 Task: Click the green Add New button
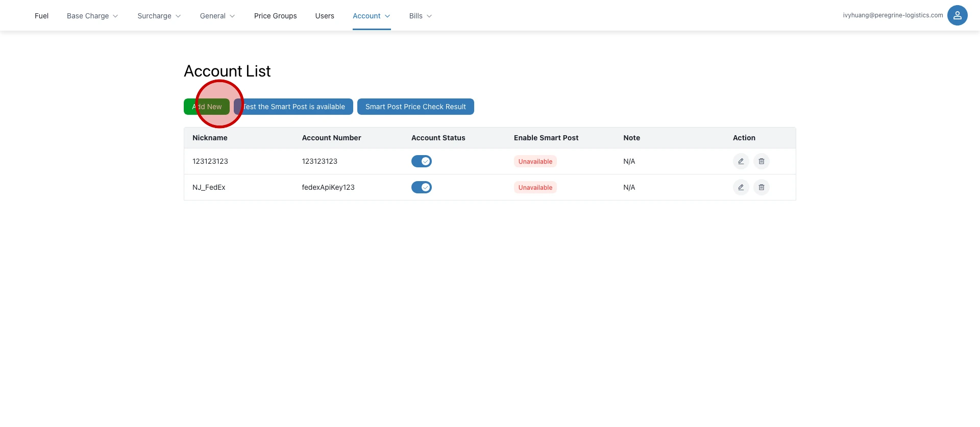207,107
